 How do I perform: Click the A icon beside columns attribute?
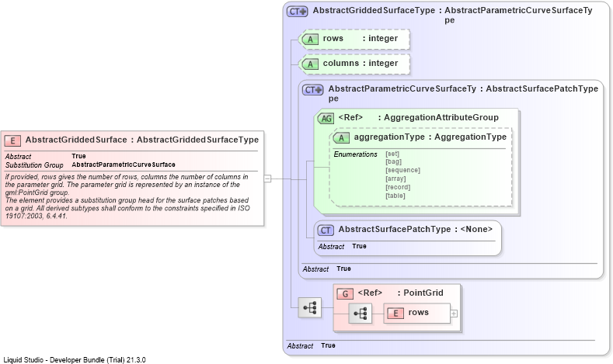click(x=310, y=64)
